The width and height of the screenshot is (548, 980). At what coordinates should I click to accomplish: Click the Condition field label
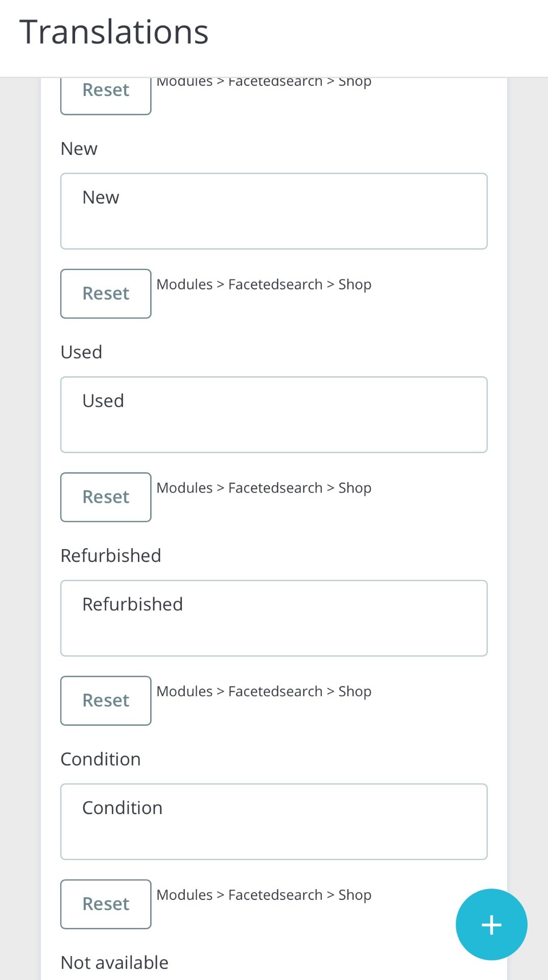101,759
